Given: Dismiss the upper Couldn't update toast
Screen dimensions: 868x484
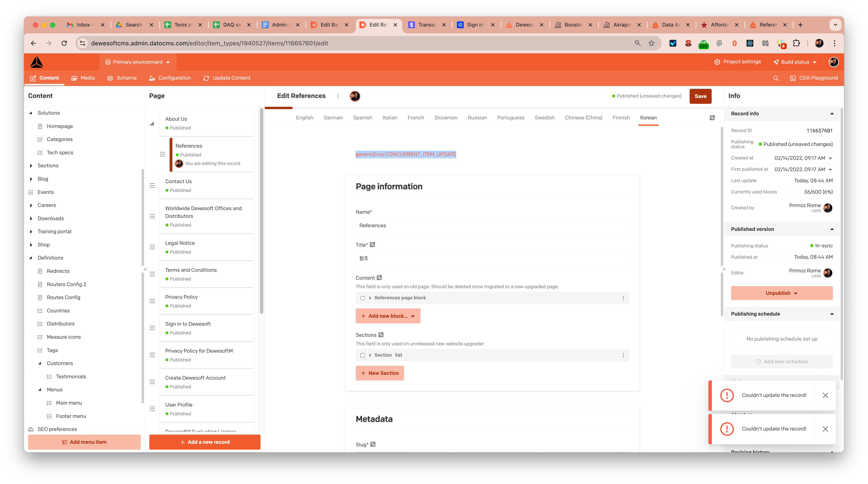Looking at the screenshot, I should [825, 395].
